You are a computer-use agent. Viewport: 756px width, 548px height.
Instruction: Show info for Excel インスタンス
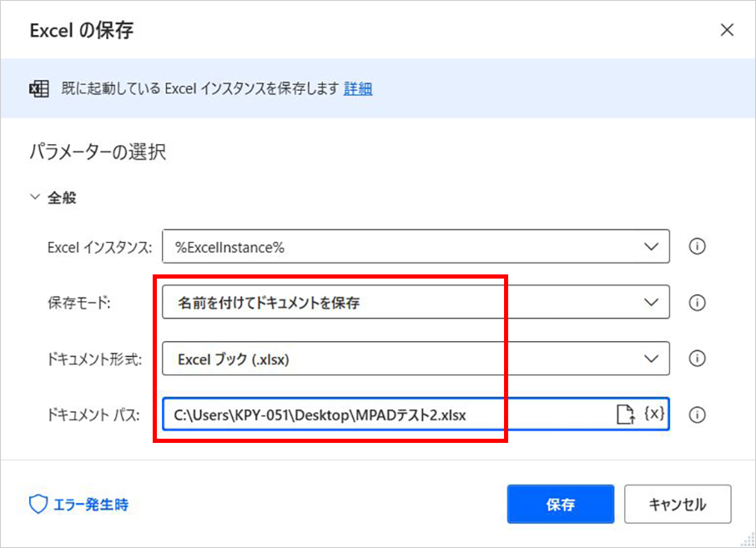(697, 246)
